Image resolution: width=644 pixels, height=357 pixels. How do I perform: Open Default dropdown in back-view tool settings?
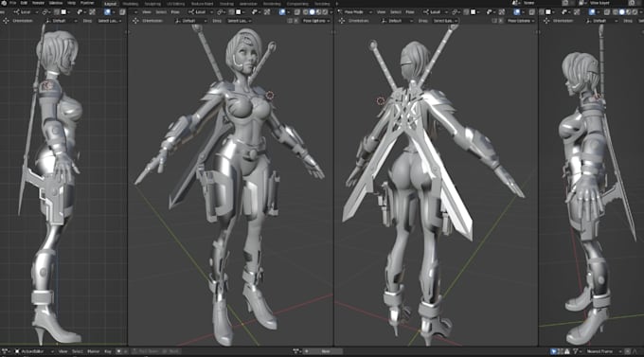tap(397, 21)
